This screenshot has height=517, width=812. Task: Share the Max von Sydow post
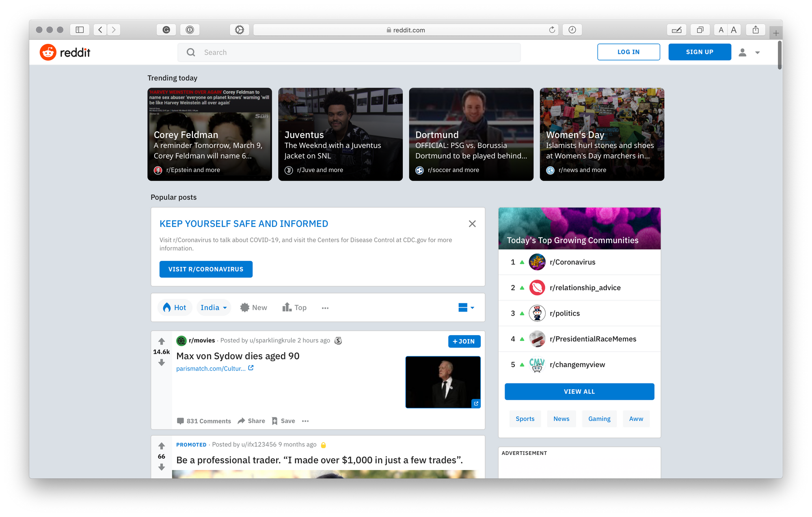pos(251,421)
